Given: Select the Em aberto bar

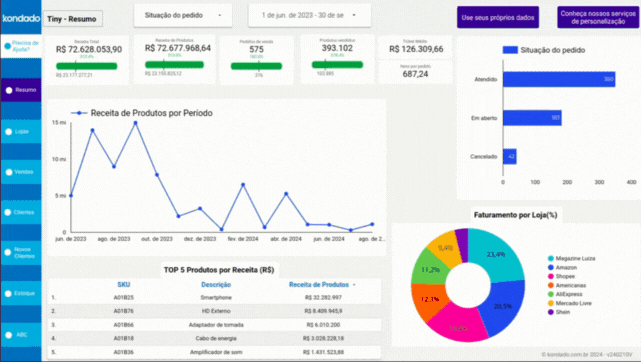Looking at the screenshot, I should 532,118.
